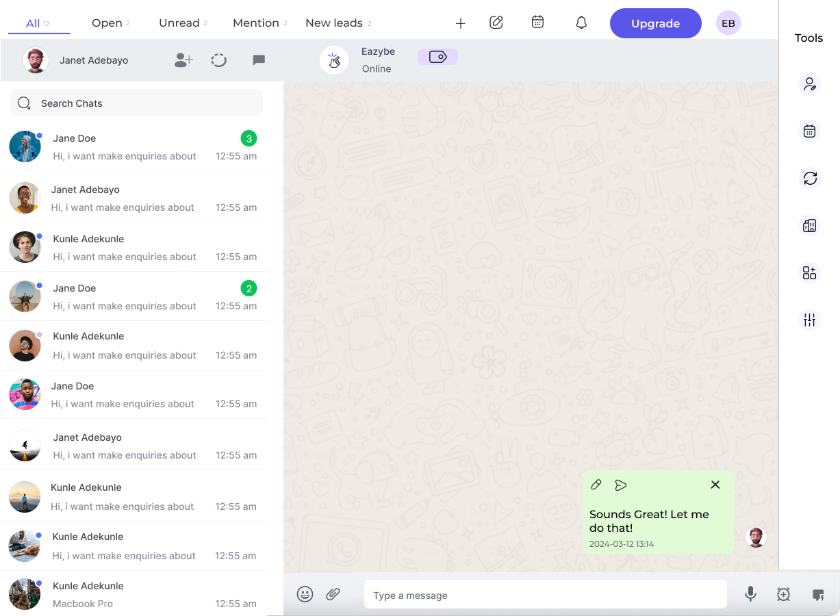This screenshot has width=840, height=616.
Task: Select the add contact icon in chat header
Action: [x=183, y=60]
